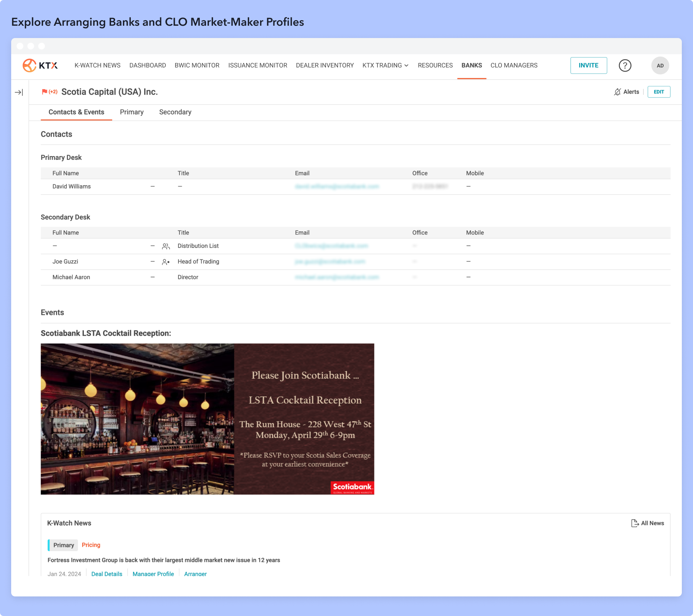Go to BWIC Monitor page
The height and width of the screenshot is (616, 693).
coord(197,66)
